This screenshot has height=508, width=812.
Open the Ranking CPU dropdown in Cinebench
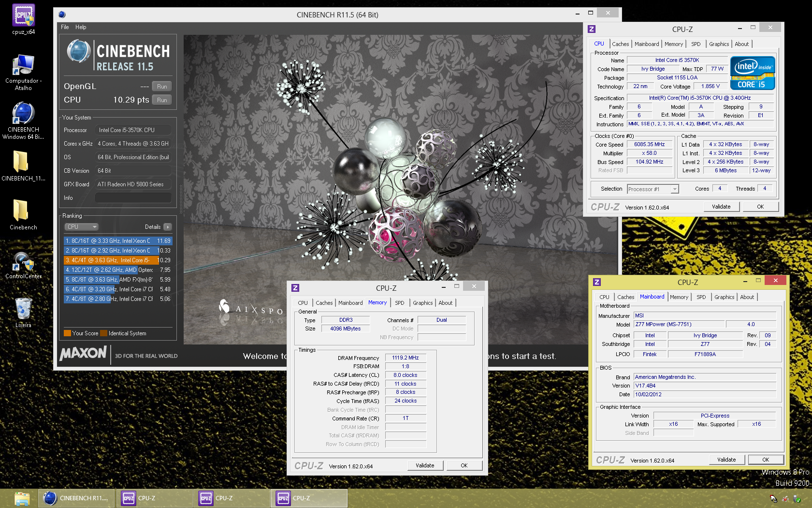[x=81, y=226]
